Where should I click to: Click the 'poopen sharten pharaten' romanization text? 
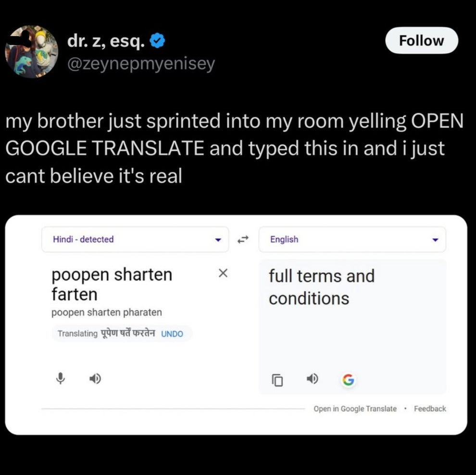[x=107, y=312]
